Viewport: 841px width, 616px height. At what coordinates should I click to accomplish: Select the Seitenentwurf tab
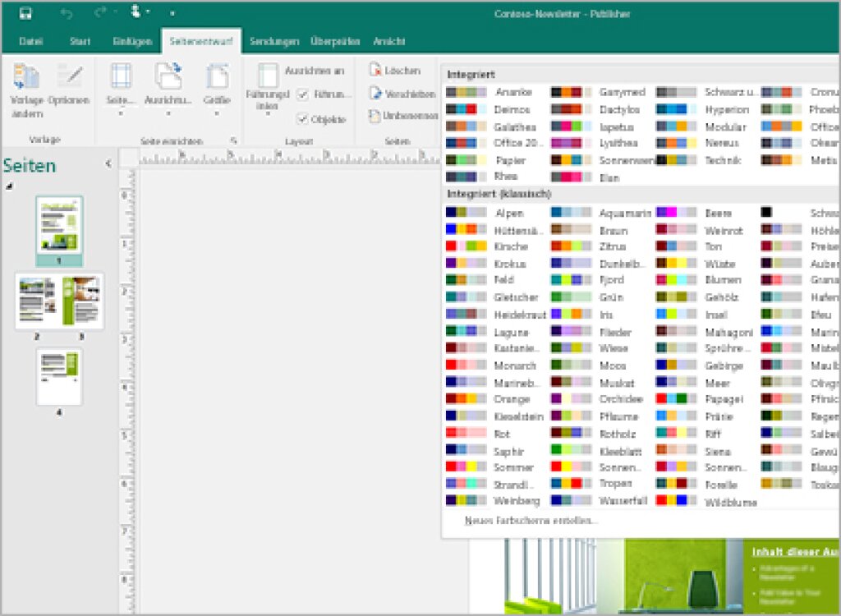pos(201,41)
